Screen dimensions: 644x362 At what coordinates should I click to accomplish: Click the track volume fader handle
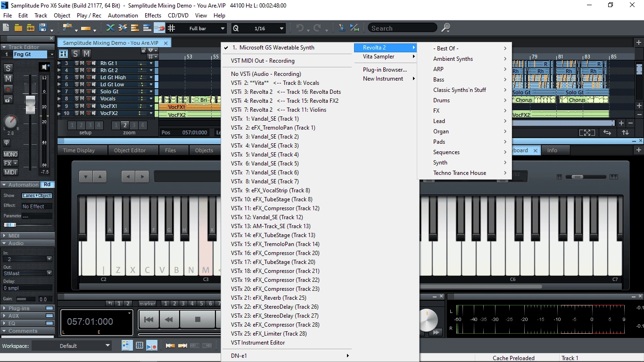pos(30,104)
